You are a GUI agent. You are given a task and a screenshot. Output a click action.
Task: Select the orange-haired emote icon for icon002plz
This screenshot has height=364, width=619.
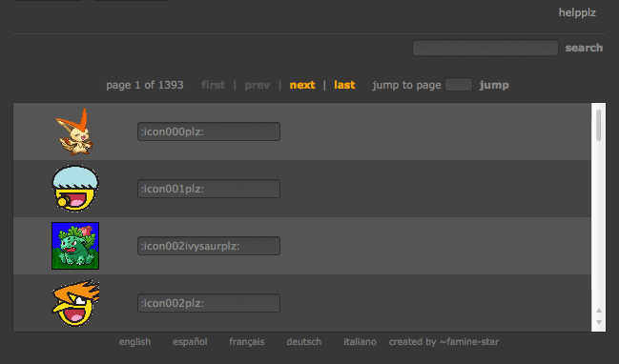pos(75,303)
